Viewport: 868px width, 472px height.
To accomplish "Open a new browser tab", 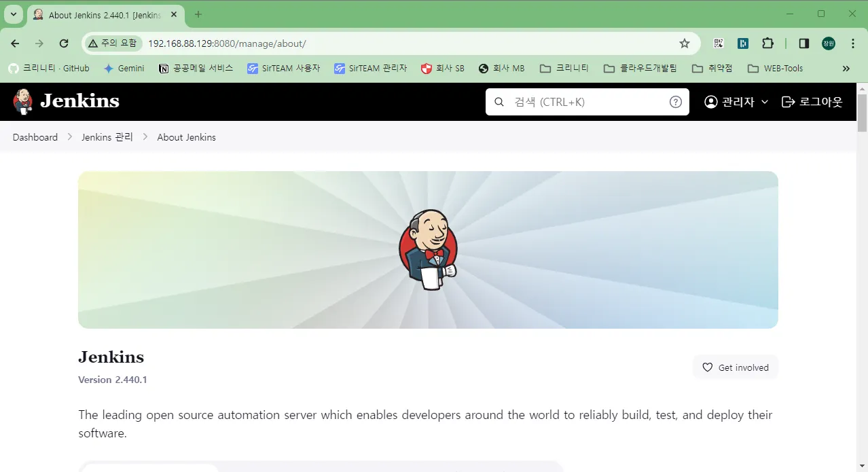I will tap(198, 14).
